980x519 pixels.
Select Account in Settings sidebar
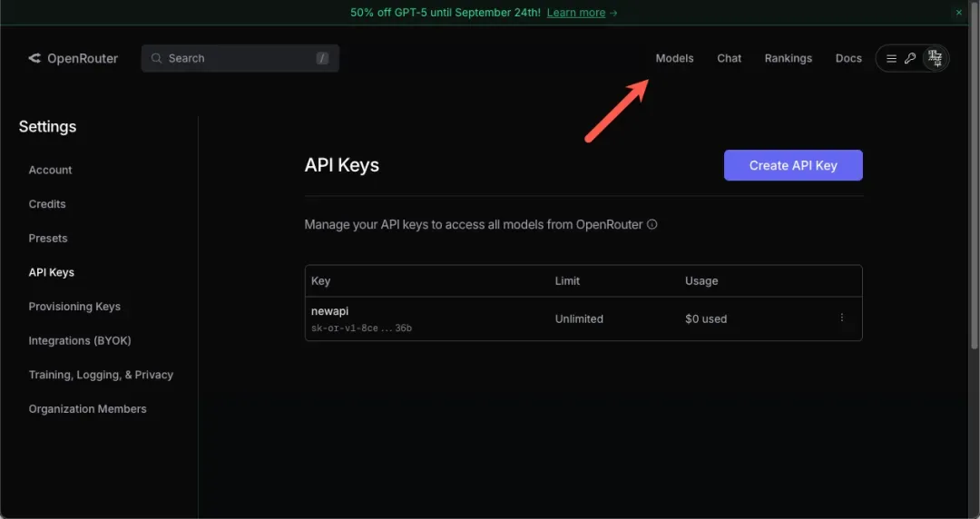pyautogui.click(x=50, y=170)
